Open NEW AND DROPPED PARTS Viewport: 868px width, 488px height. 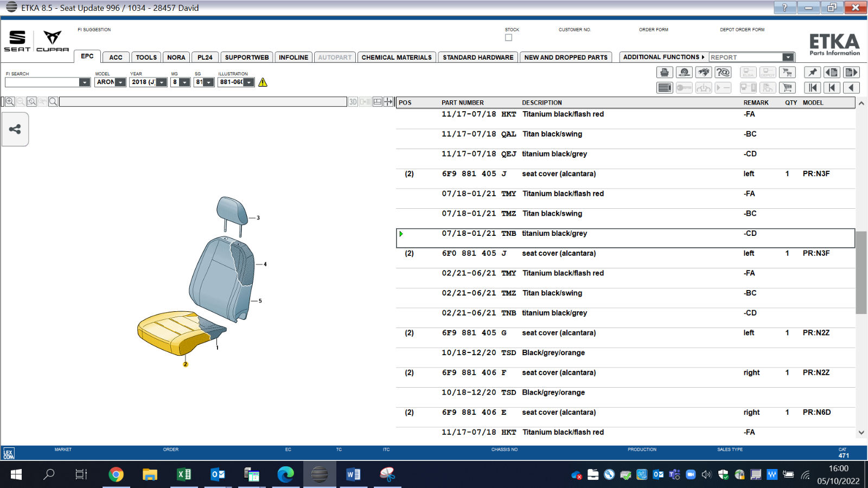coord(566,57)
